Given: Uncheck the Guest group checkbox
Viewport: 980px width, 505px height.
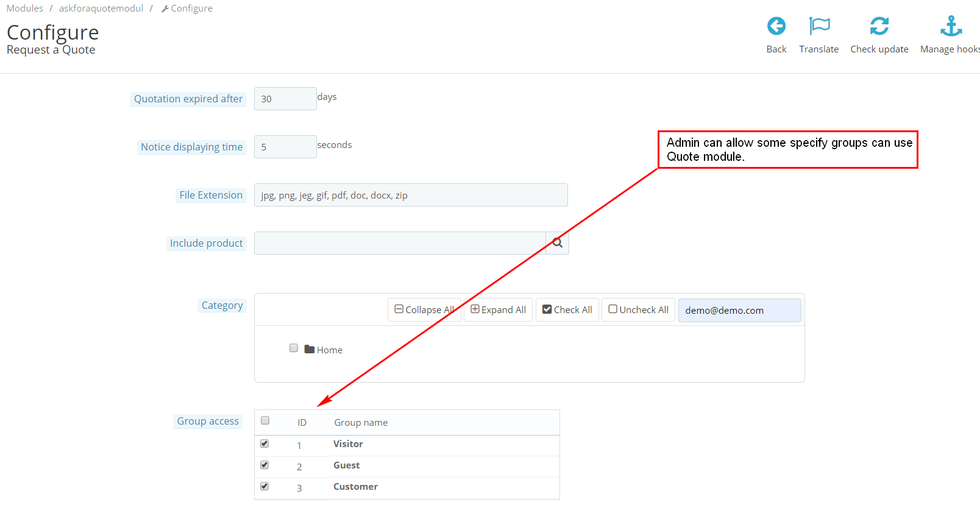Looking at the screenshot, I should (x=265, y=465).
